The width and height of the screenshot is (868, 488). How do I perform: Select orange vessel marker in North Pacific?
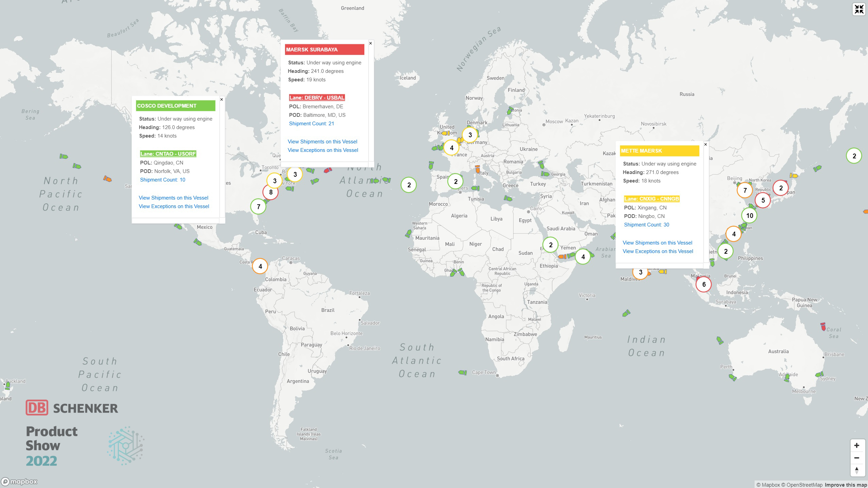point(107,179)
